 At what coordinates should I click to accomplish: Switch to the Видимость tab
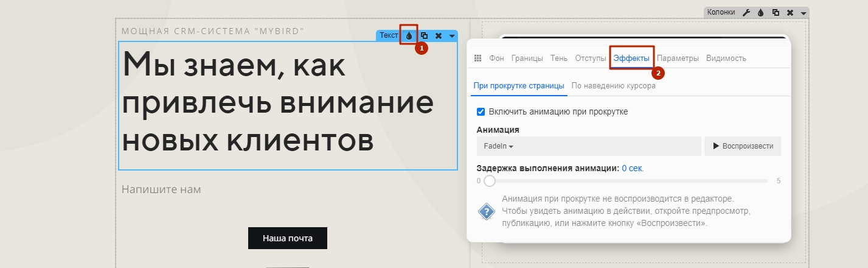[x=726, y=58]
